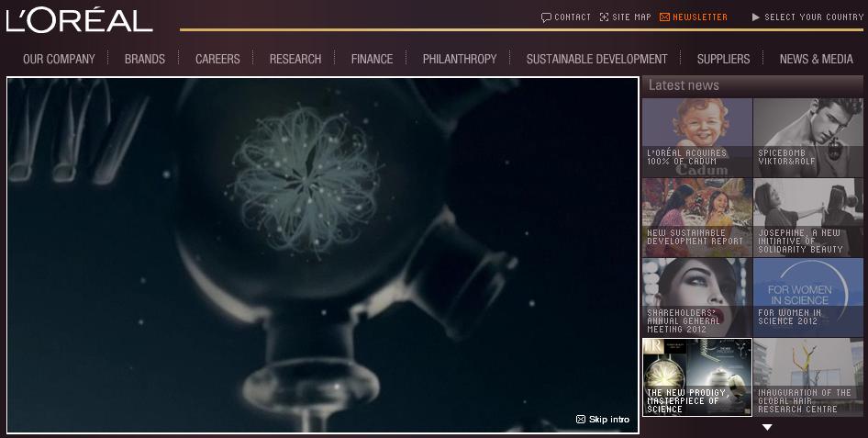Click the Latest news heading
Image resolution: width=868 pixels, height=438 pixels.
pyautogui.click(x=684, y=85)
